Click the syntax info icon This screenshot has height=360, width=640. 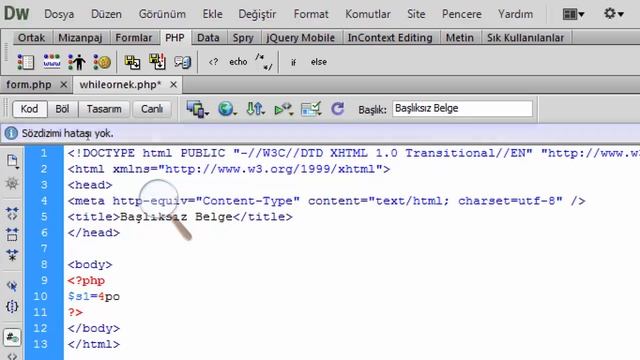[11, 133]
